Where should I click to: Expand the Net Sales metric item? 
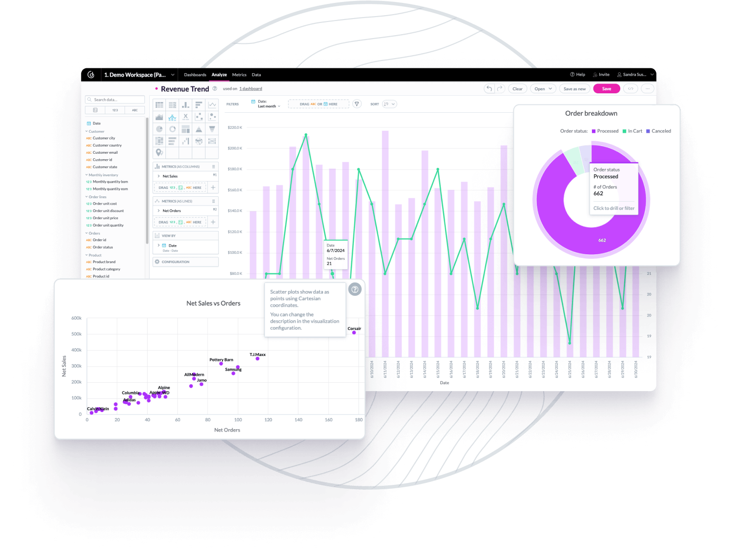coord(185,176)
